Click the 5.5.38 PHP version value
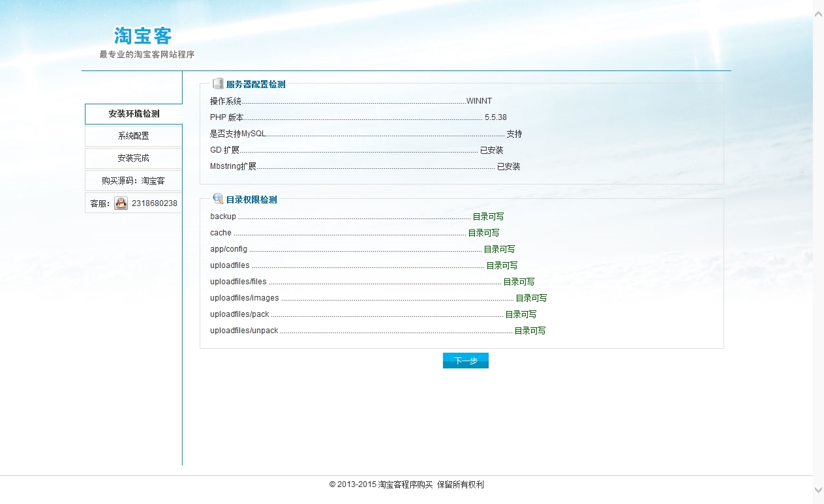Viewport: 824px width, 504px height. pos(496,117)
